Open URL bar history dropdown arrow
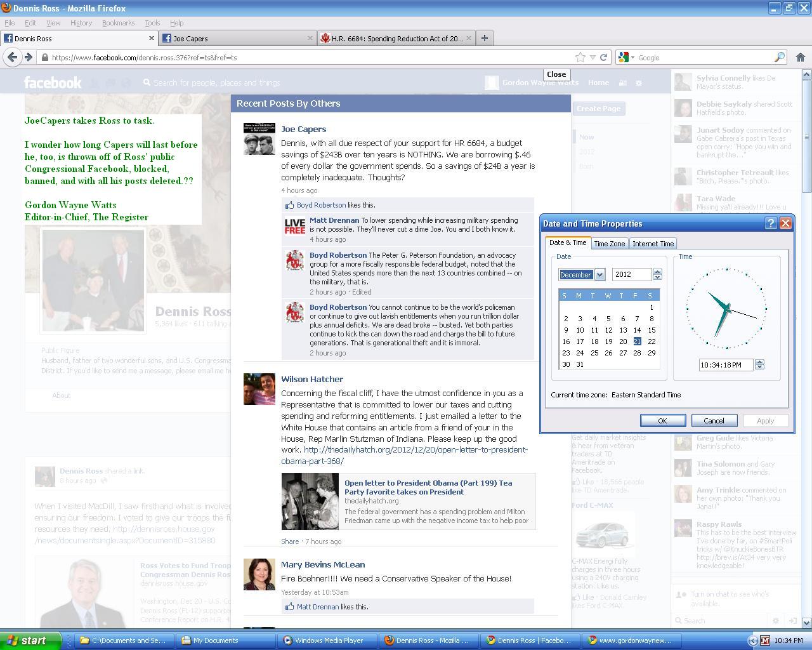This screenshot has width=812, height=650. [593, 57]
